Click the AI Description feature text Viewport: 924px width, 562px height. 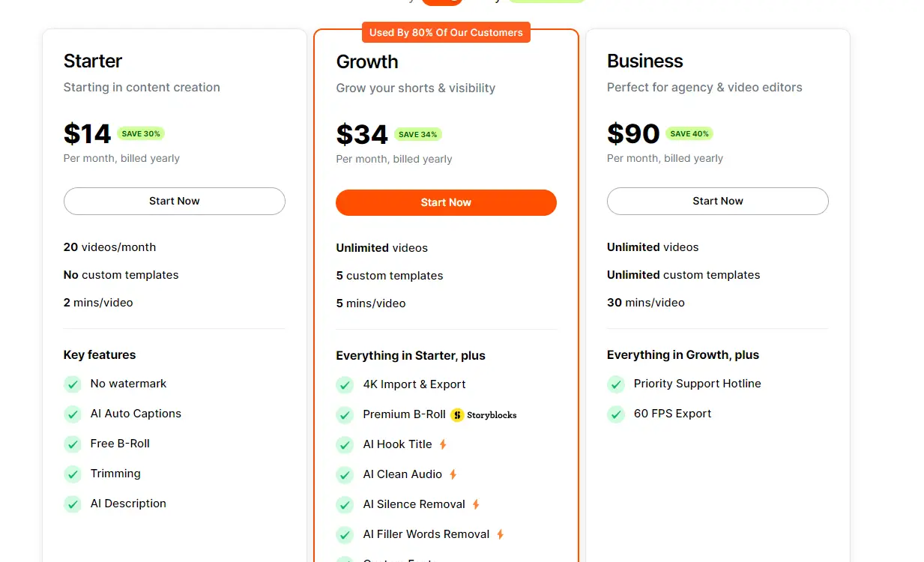coord(128,504)
